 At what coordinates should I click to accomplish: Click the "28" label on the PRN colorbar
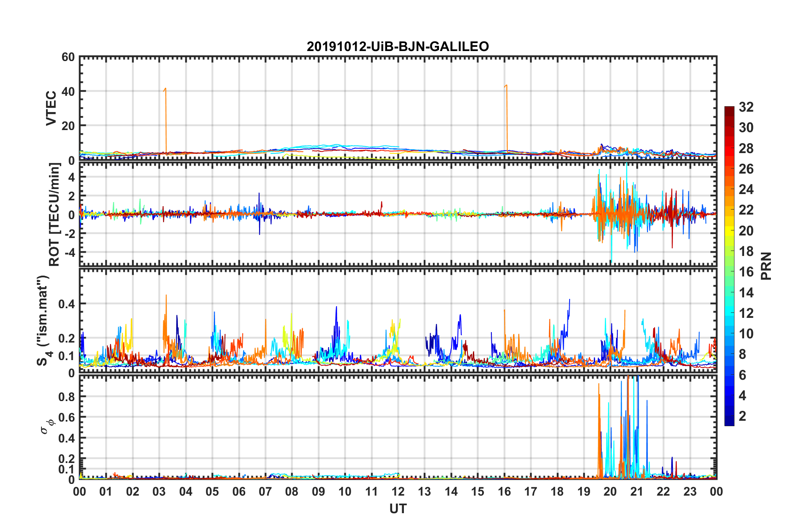pyautogui.click(x=746, y=148)
